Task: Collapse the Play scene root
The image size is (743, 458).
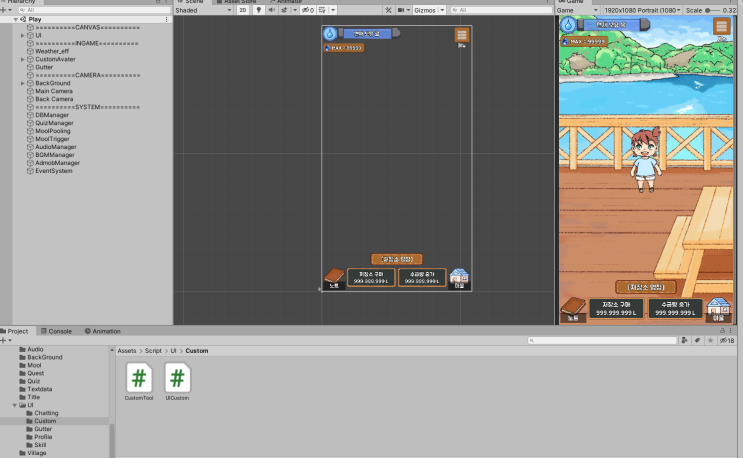Action: point(15,19)
